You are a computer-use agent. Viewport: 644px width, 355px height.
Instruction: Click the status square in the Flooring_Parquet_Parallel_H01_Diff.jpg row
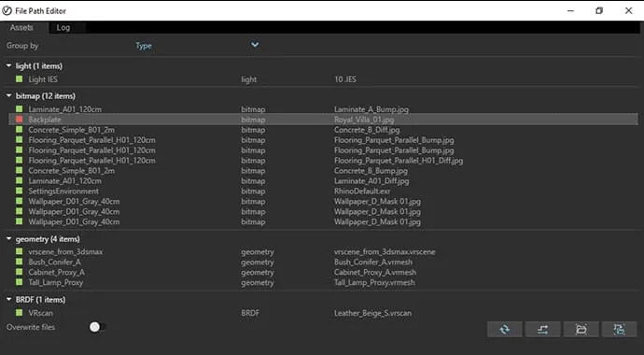click(x=19, y=161)
